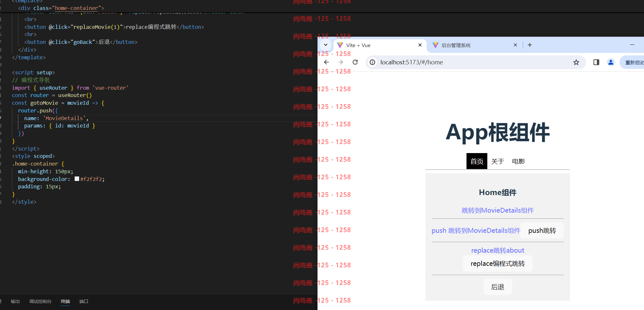View site information icon in address bar
Viewport: 644px width, 310px height.
click(x=372, y=62)
